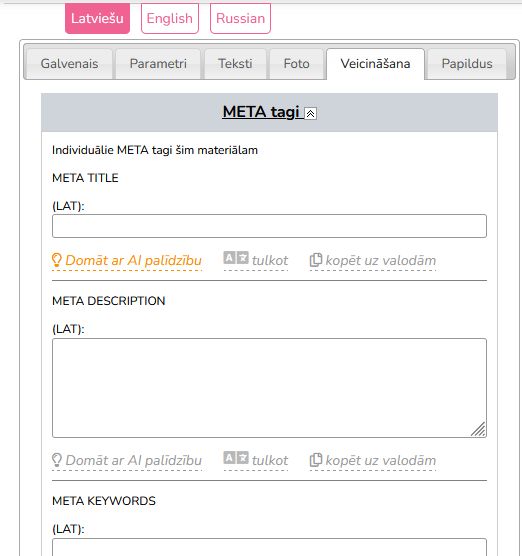Click the META DESCRIPTION textarea resize handle
Image resolution: width=522 pixels, height=556 pixels.
click(478, 429)
